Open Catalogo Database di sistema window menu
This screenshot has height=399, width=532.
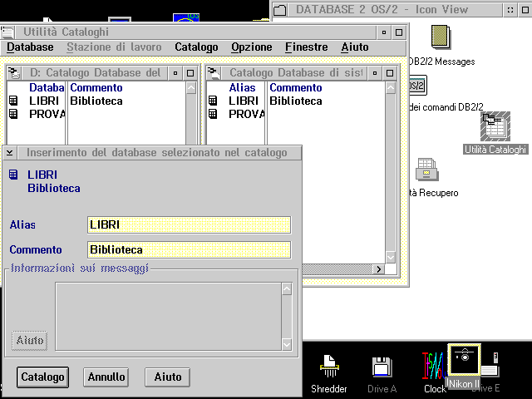point(214,73)
